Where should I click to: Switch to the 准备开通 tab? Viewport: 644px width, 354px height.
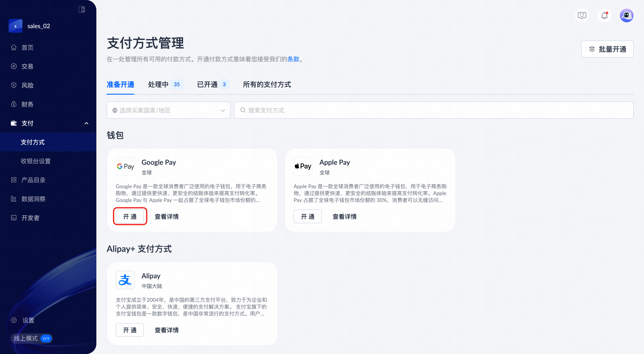(120, 85)
